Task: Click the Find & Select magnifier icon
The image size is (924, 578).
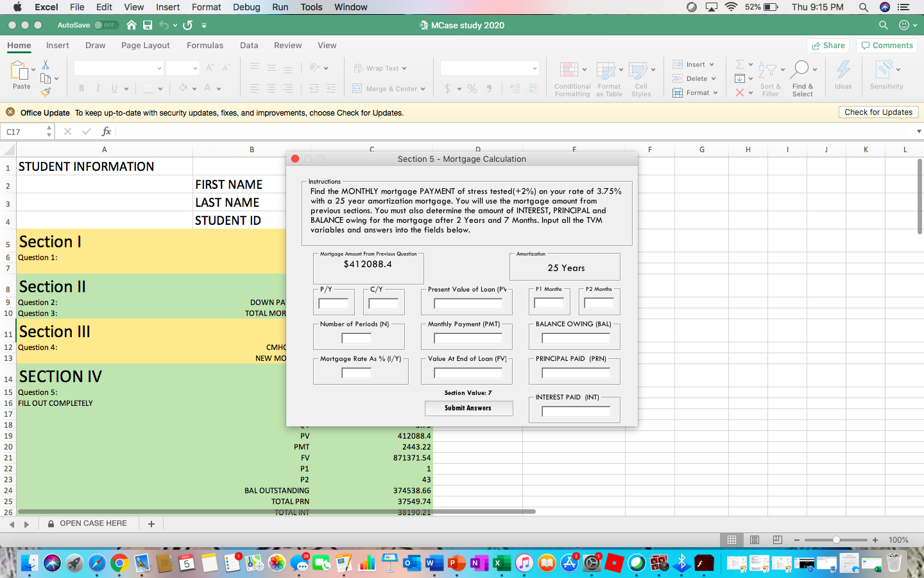Action: pos(800,69)
